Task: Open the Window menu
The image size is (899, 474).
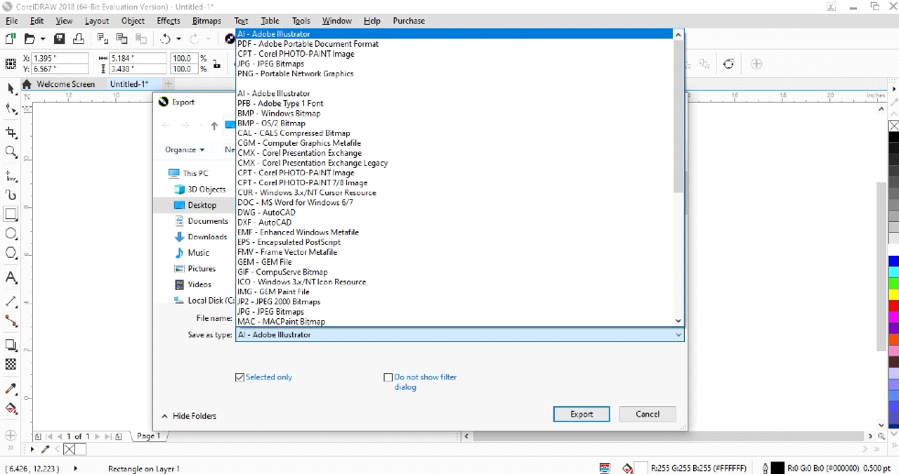Action: point(337,21)
